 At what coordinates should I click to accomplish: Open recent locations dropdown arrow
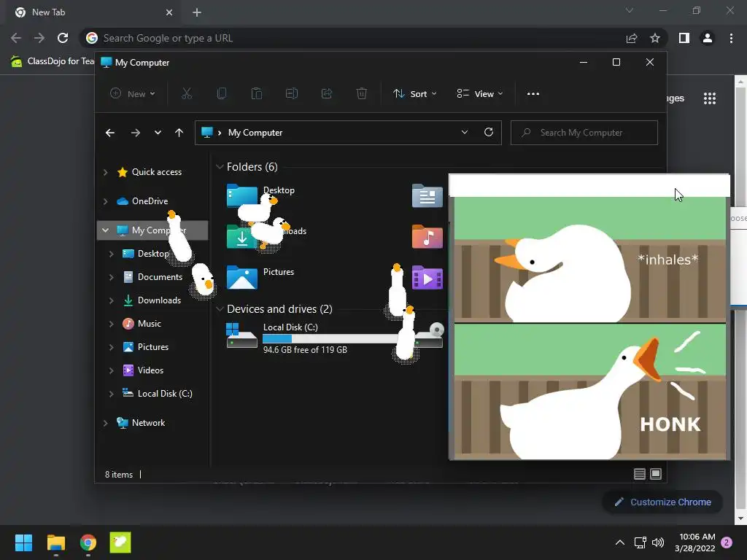pyautogui.click(x=158, y=133)
